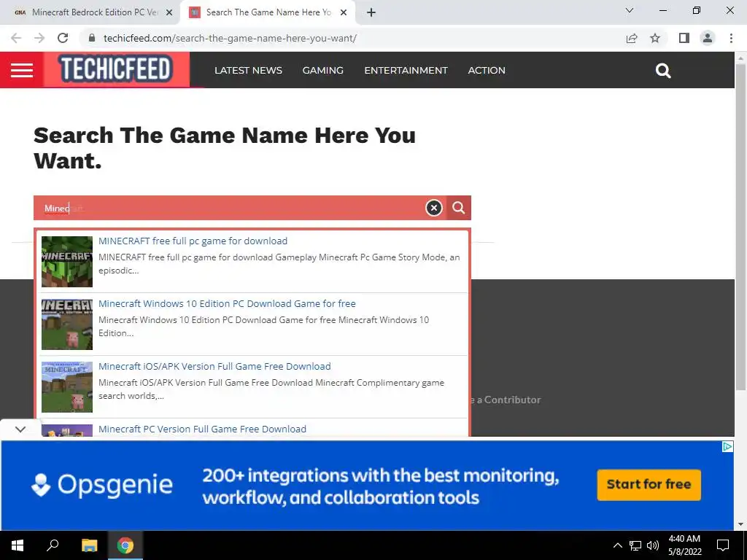Screen dimensions: 747x560
Task: Expand the tab search dropdown in Chrome
Action: point(630,10)
